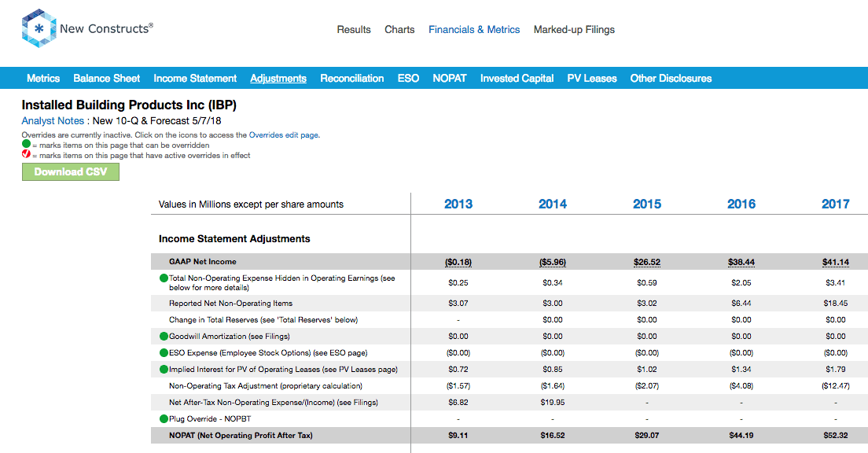This screenshot has width=868, height=453.
Task: View the ESO section
Action: (x=409, y=78)
